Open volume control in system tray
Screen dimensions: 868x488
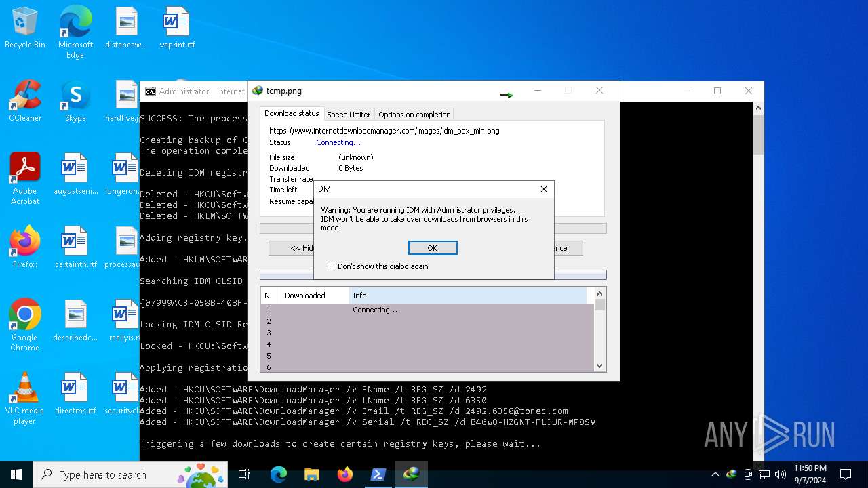[781, 474]
